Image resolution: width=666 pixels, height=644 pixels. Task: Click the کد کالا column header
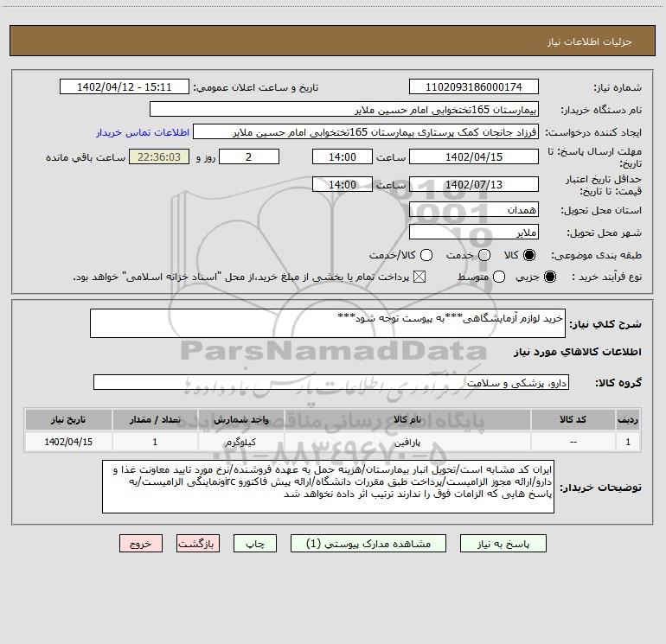[x=573, y=419]
